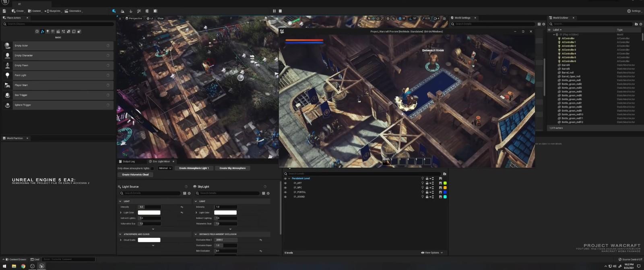The image size is (644, 270).
Task: Select the Foliage mode icon in the toolbar
Action: coord(131,11)
